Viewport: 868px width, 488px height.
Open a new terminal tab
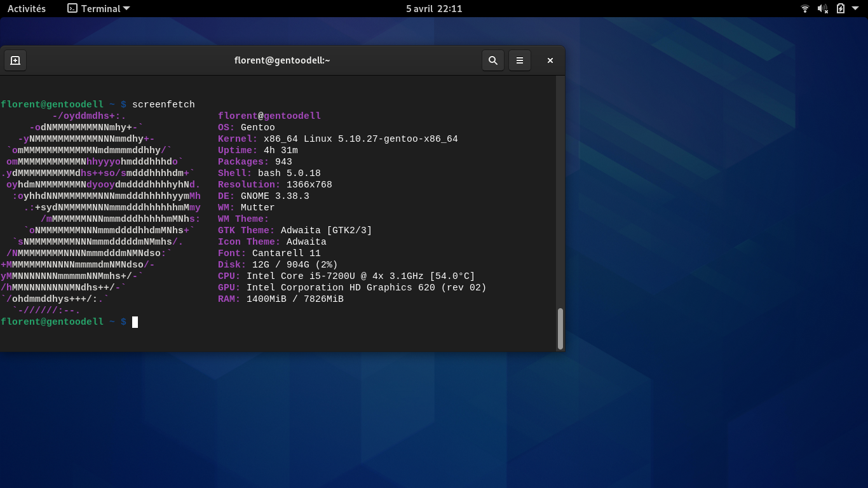click(x=15, y=60)
